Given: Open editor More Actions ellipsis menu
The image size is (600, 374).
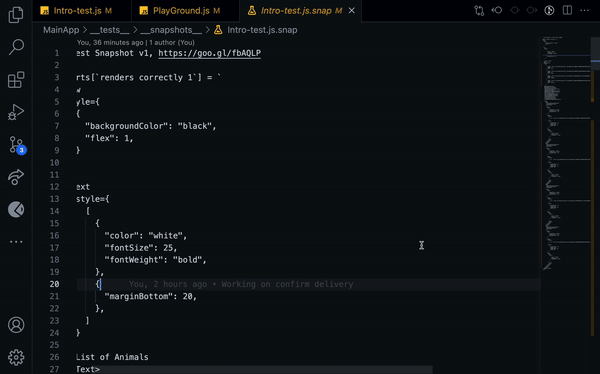Looking at the screenshot, I should [x=584, y=10].
